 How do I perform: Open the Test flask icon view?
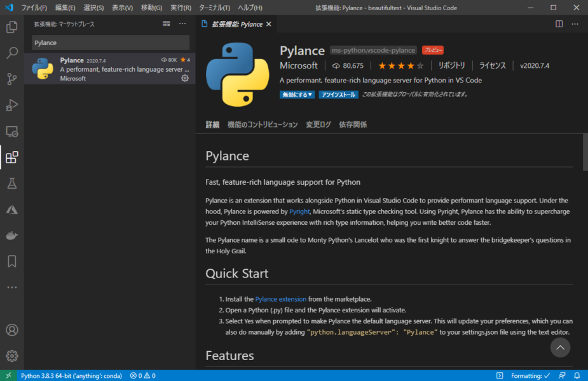pyautogui.click(x=11, y=184)
